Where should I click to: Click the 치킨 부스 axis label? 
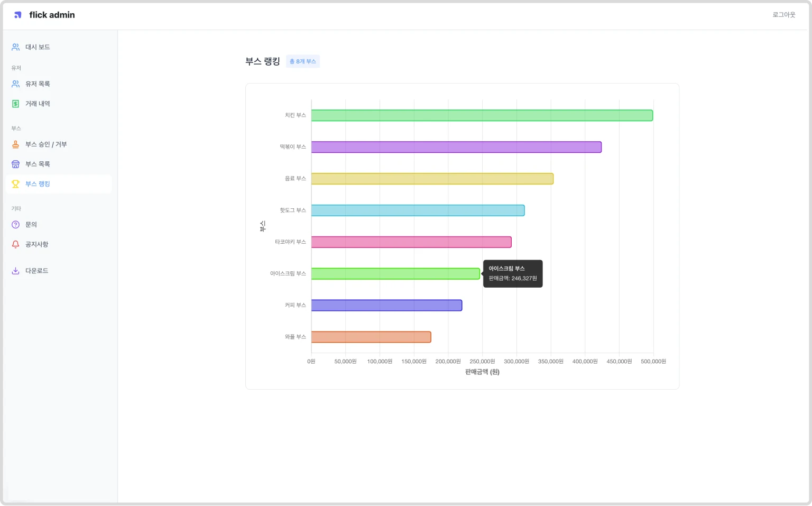[x=296, y=115]
